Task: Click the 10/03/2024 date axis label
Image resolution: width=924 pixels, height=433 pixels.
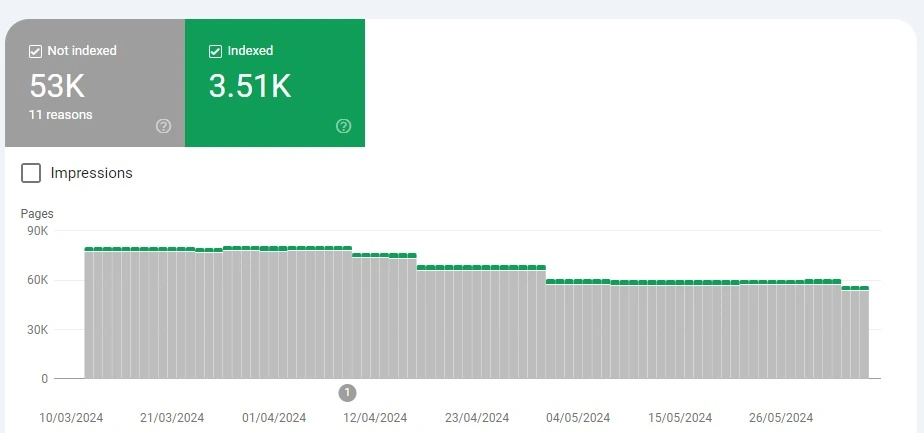Action: tap(72, 418)
